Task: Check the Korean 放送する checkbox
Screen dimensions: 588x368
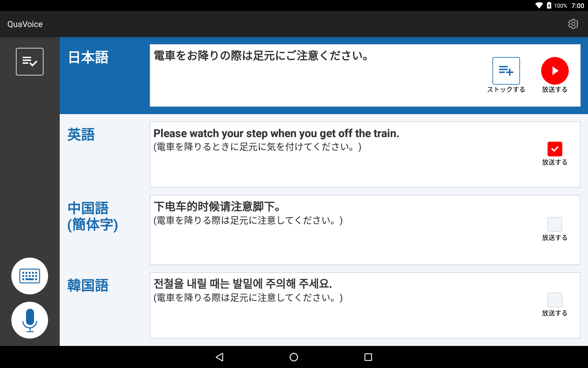Action: point(555,300)
